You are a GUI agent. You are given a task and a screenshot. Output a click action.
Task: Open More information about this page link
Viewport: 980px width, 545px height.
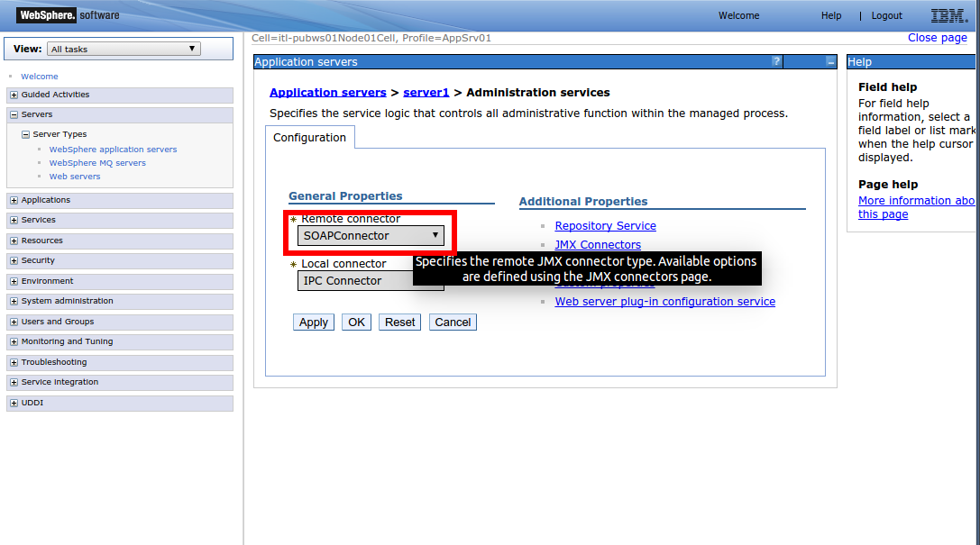pos(916,207)
